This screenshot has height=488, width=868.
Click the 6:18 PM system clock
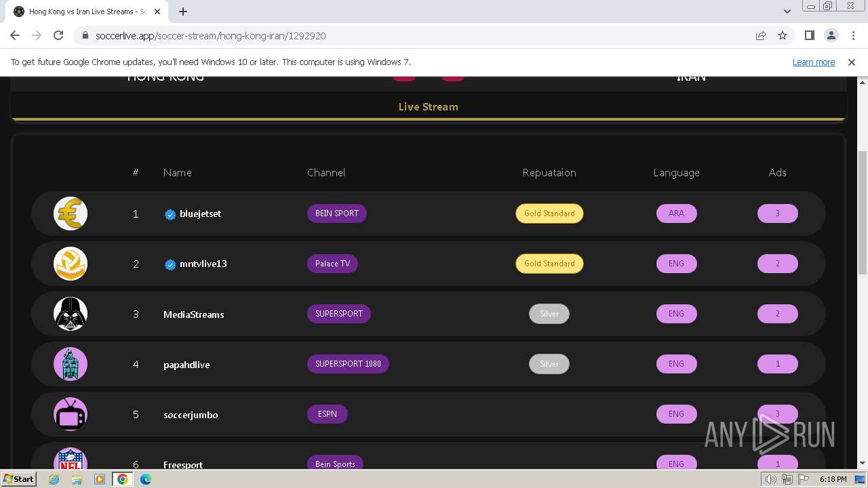[x=833, y=479]
